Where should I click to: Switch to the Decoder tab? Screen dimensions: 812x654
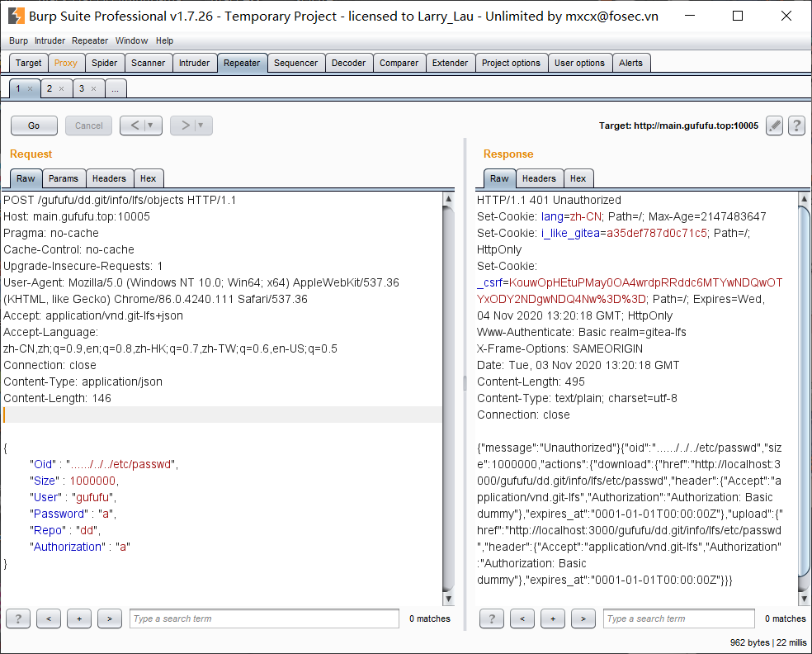click(x=348, y=63)
